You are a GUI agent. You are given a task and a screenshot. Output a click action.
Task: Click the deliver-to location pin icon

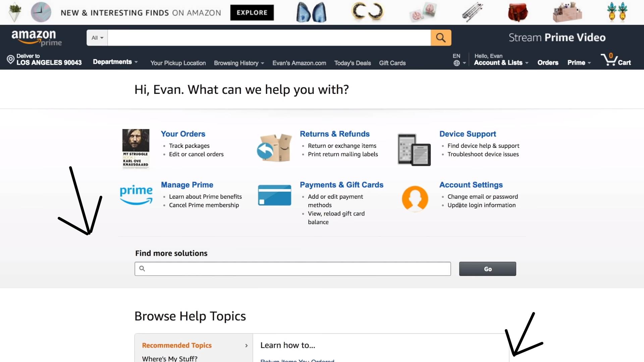(x=10, y=60)
